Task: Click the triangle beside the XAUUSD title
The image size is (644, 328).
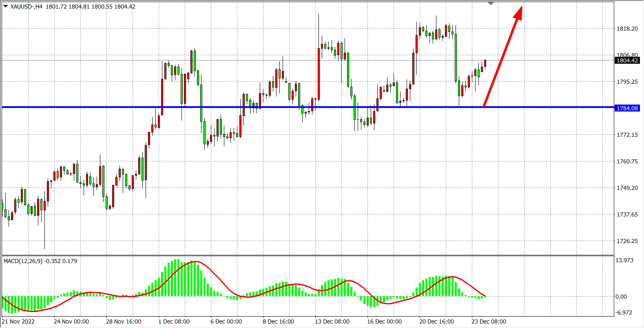Action: point(6,6)
